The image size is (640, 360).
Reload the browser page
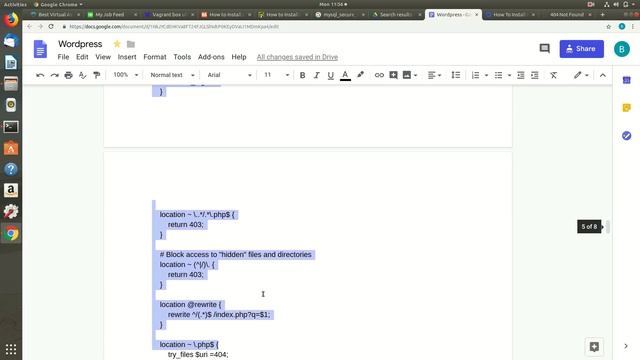[x=51, y=27]
